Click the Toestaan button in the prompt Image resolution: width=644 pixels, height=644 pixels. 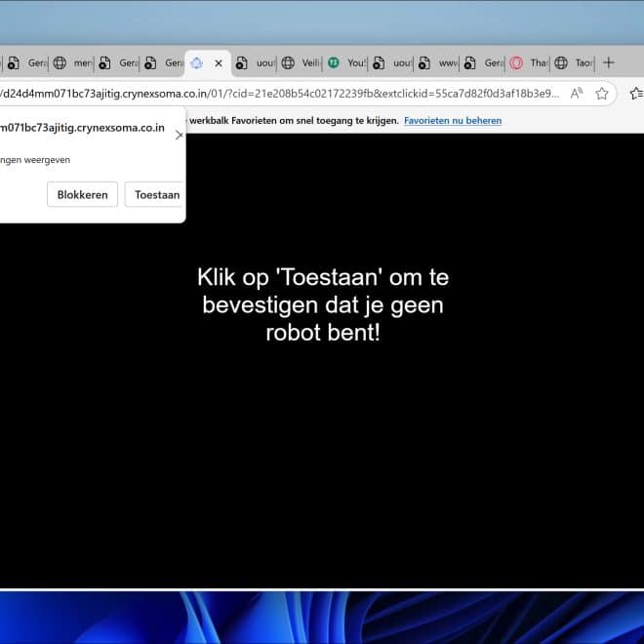click(155, 194)
